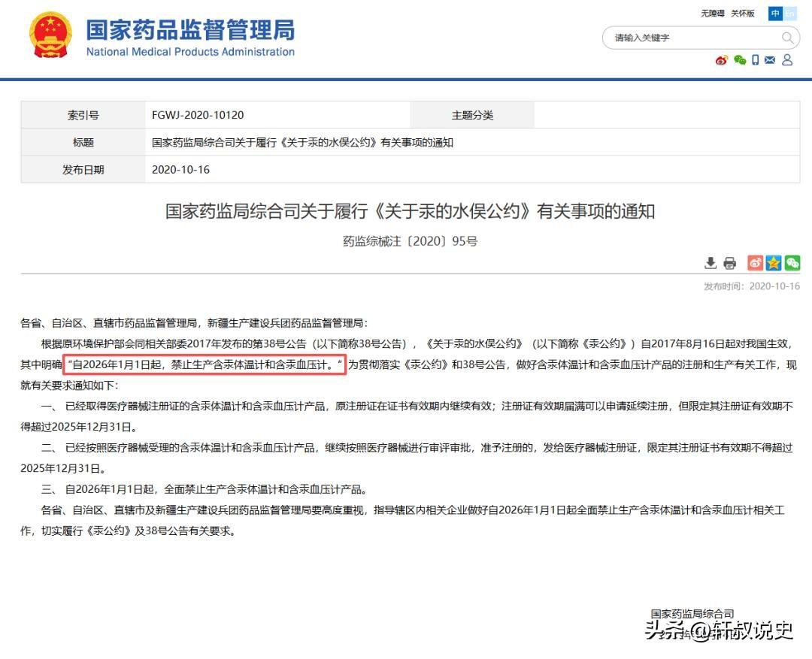Click 国家药品监督管理局 site title
Screen dimensions: 812x659
pos(190,30)
